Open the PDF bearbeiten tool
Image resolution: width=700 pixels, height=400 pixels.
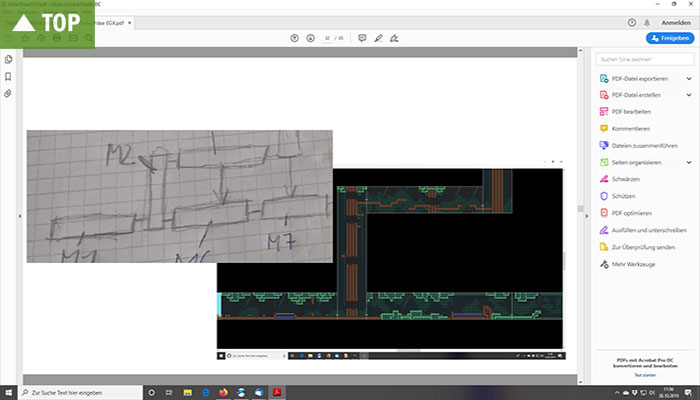pos(632,112)
